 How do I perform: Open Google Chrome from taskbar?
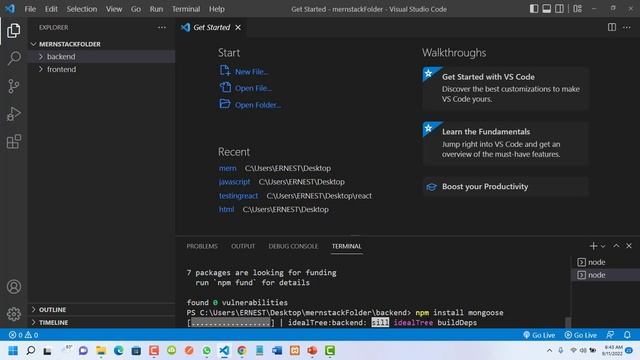tap(242, 351)
